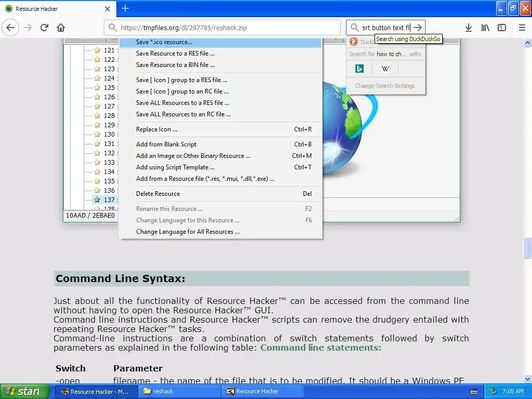Toggle the sidebar view icon
This screenshot has height=399, width=532.
point(502,28)
